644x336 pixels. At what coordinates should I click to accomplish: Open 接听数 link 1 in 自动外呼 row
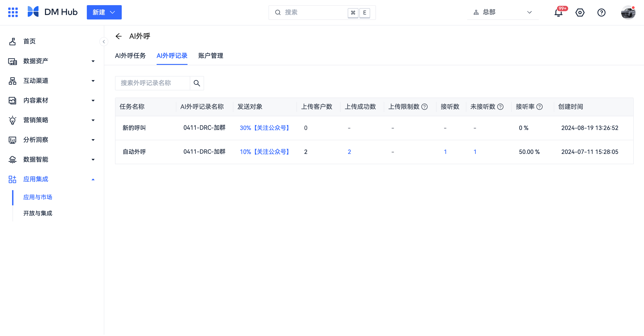point(445,152)
